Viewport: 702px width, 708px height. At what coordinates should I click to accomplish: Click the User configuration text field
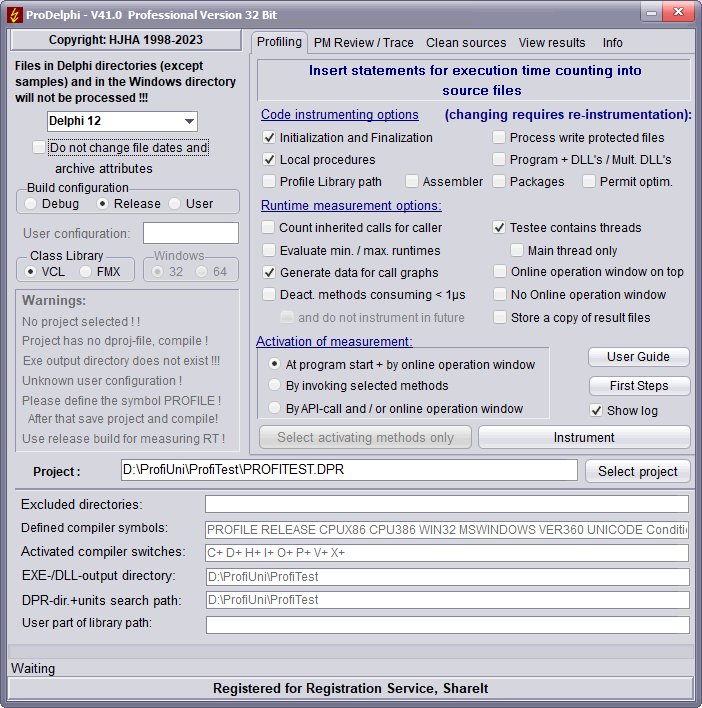click(190, 233)
